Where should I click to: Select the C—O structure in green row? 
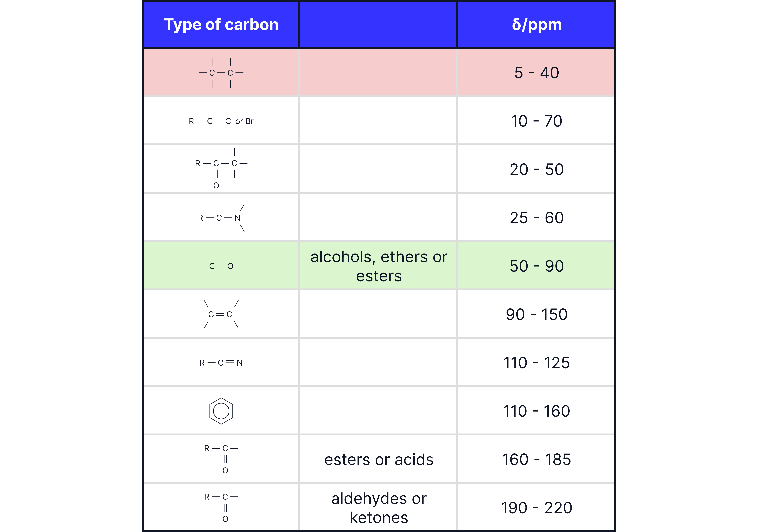click(x=221, y=266)
